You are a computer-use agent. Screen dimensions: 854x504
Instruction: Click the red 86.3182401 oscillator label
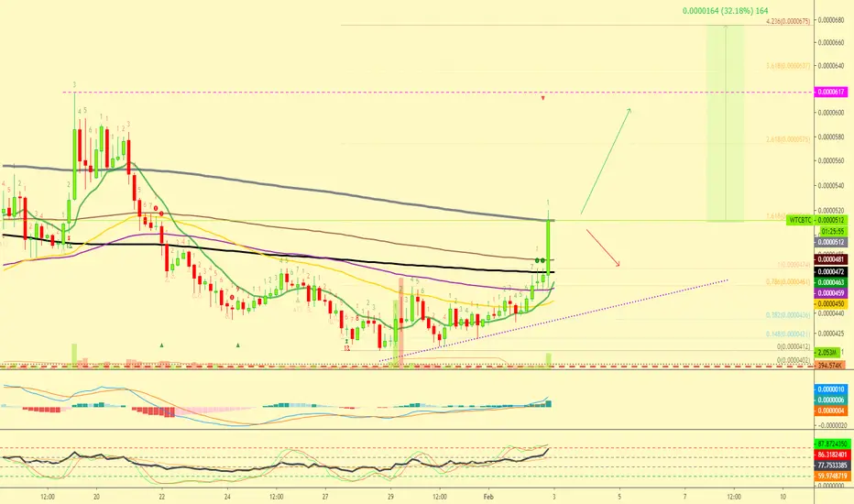(832, 455)
